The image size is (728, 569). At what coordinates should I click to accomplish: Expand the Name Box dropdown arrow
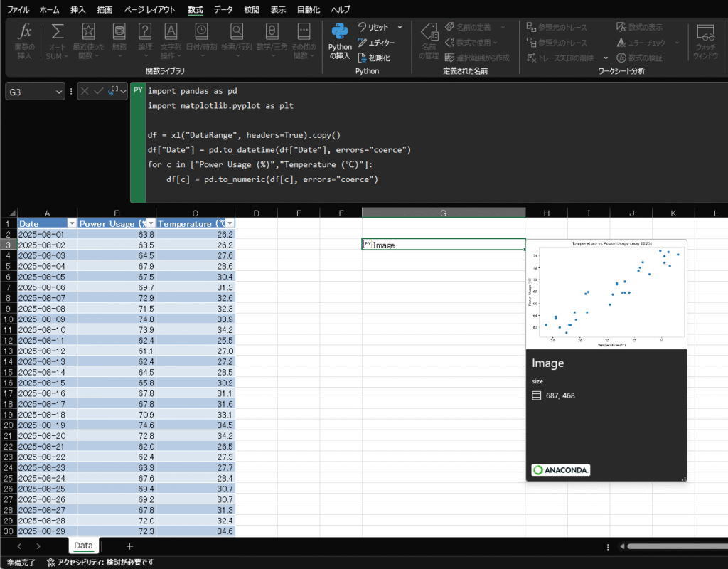tap(58, 92)
